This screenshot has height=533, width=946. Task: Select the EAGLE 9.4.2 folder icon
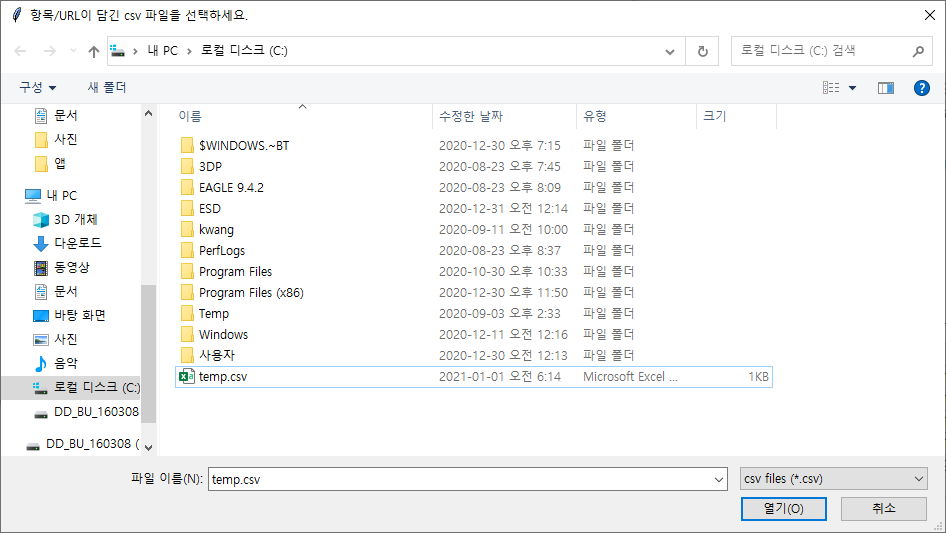(x=187, y=187)
